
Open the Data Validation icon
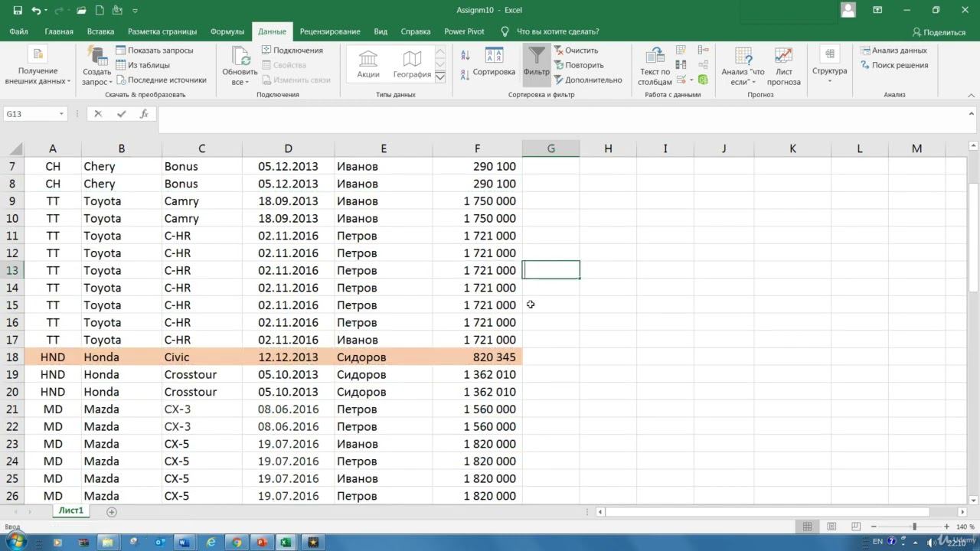[x=680, y=80]
